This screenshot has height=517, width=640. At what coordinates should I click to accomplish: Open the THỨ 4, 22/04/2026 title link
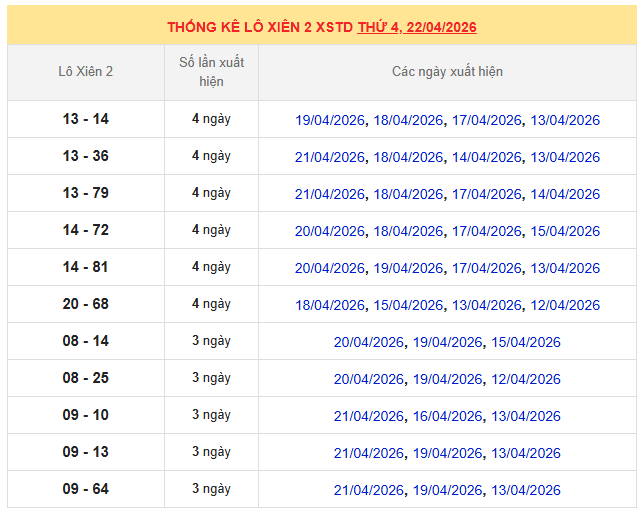[x=416, y=27]
